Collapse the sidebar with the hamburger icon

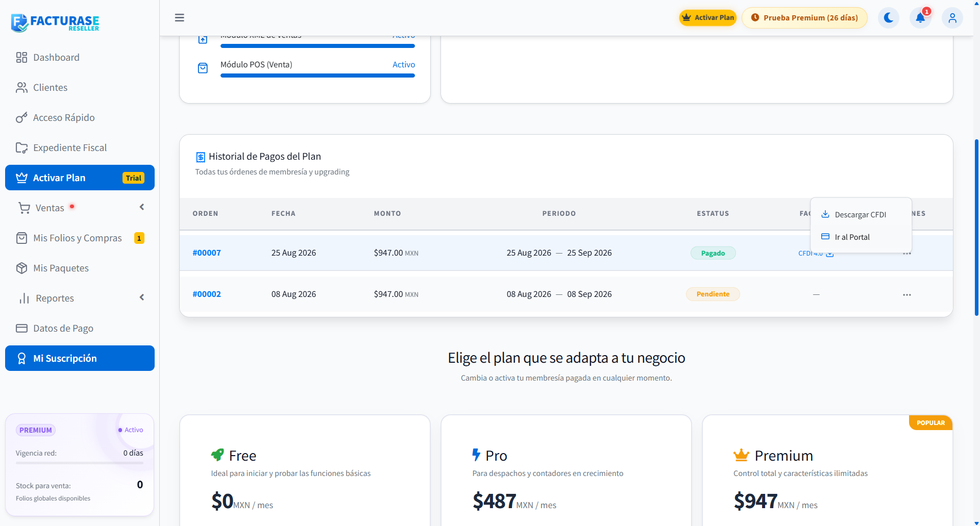[x=179, y=18]
